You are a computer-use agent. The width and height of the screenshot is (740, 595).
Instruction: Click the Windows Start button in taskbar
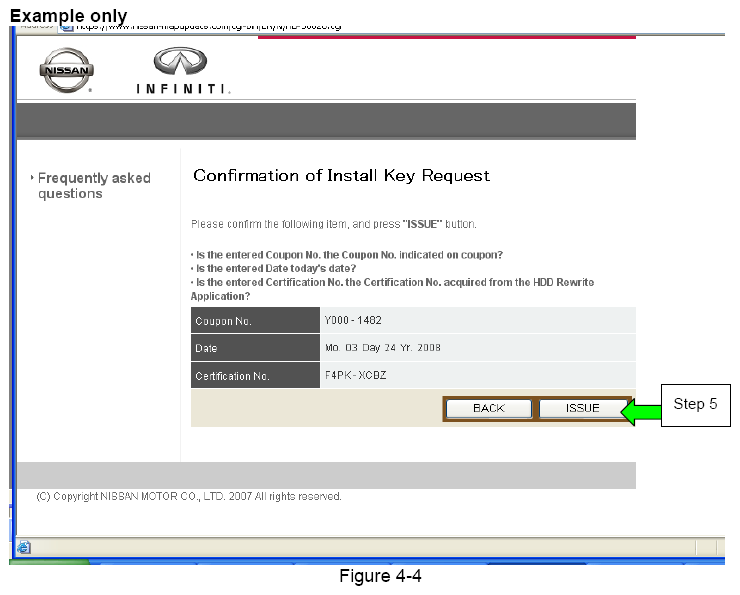point(50,563)
